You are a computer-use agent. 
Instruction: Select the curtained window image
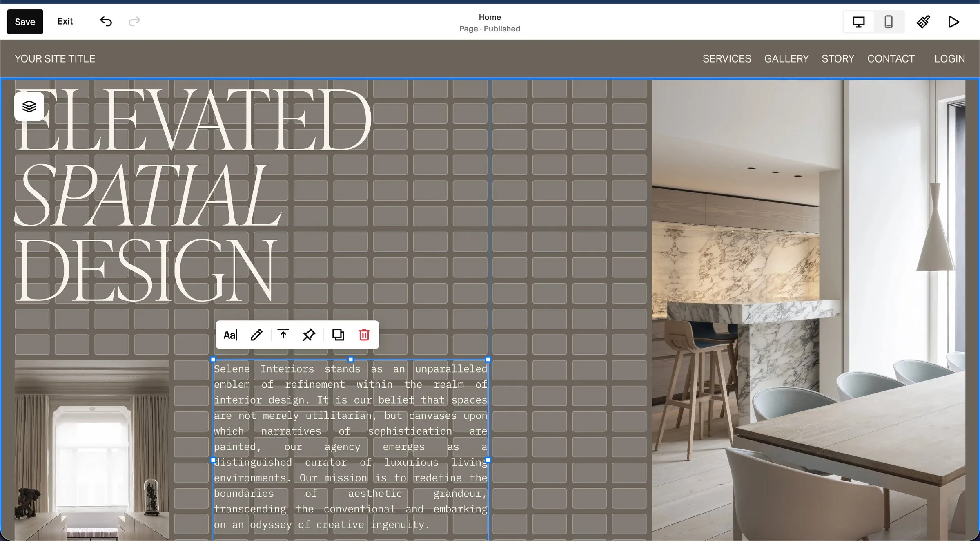click(92, 450)
